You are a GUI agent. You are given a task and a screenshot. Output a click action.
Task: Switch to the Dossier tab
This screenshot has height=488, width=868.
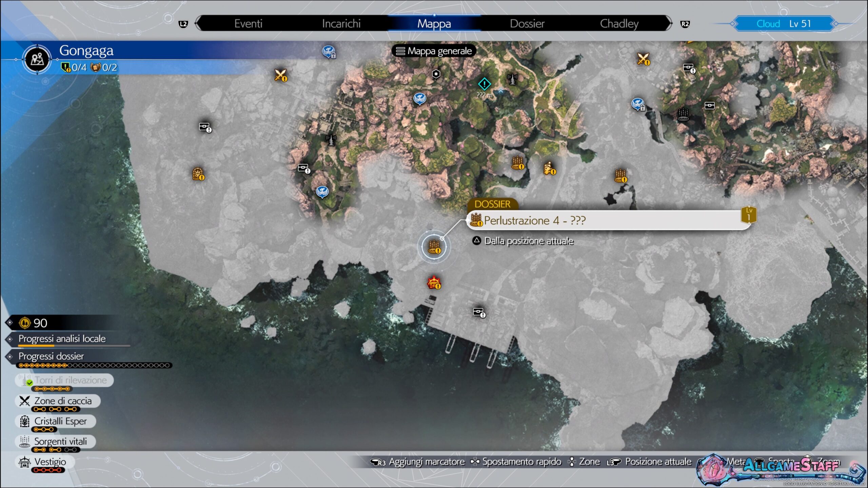pyautogui.click(x=527, y=24)
